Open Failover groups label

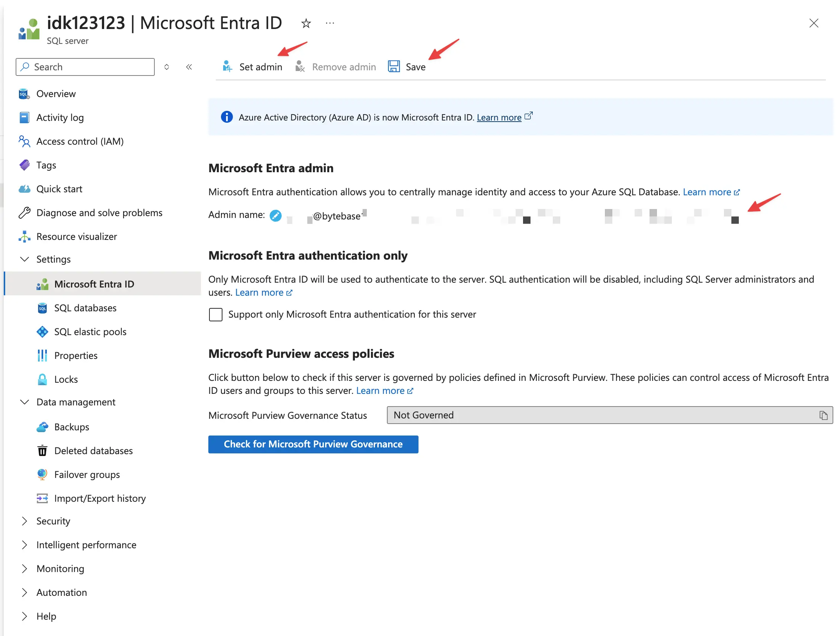pos(87,475)
